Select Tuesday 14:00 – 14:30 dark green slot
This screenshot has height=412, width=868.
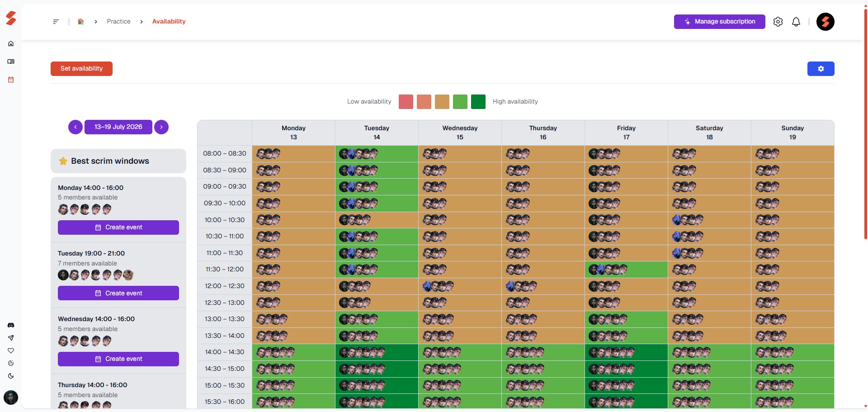click(377, 352)
